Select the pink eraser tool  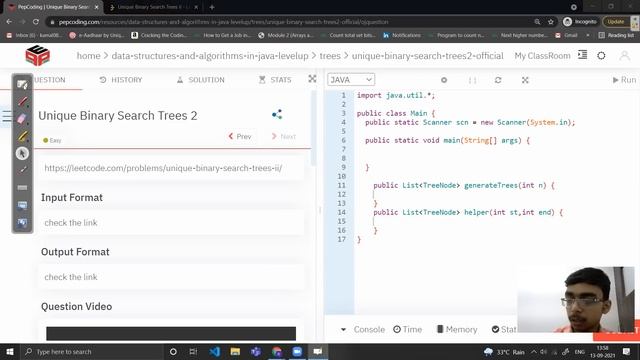[x=22, y=119]
